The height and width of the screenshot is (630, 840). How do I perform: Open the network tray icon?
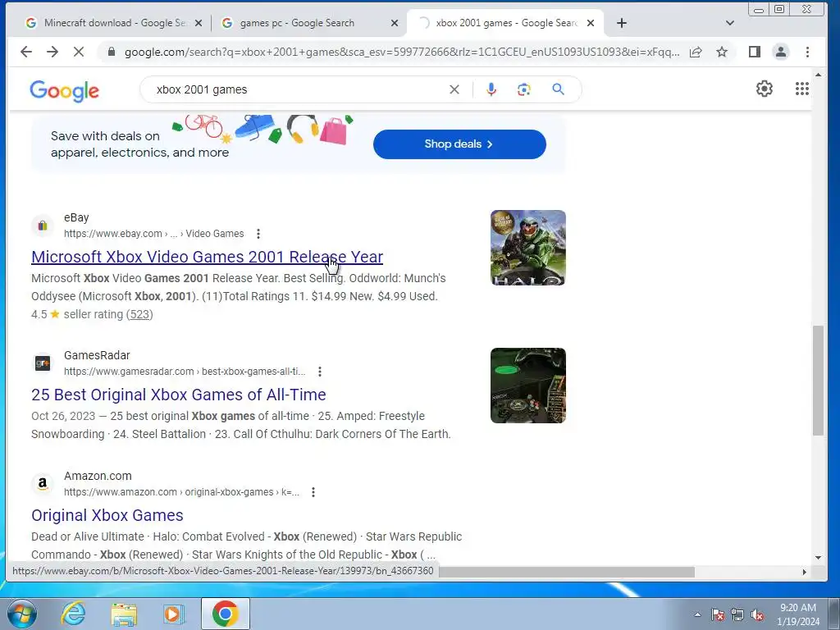[x=737, y=614]
